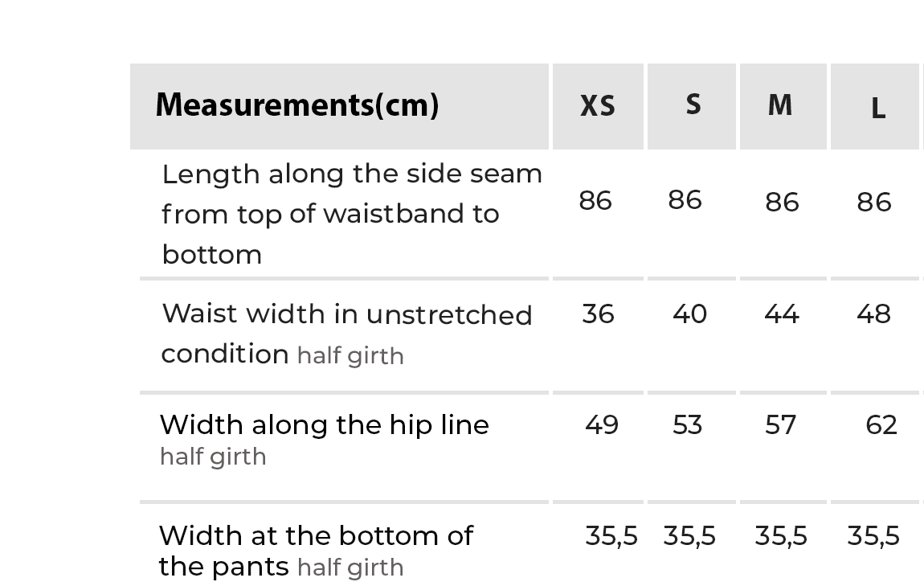
Task: Select the "Width along the hip line" label
Action: pyautogui.click(x=325, y=424)
